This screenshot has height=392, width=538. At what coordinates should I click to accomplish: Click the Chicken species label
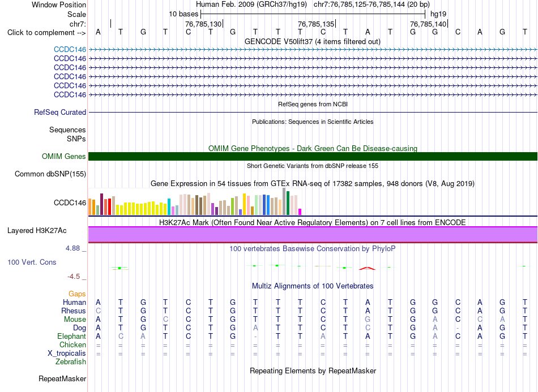pos(72,344)
